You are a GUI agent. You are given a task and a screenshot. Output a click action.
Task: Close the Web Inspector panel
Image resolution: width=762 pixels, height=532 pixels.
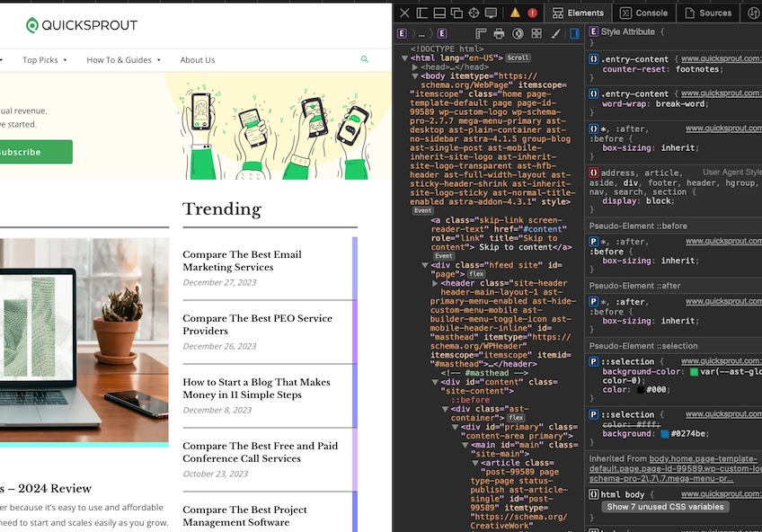(x=404, y=13)
